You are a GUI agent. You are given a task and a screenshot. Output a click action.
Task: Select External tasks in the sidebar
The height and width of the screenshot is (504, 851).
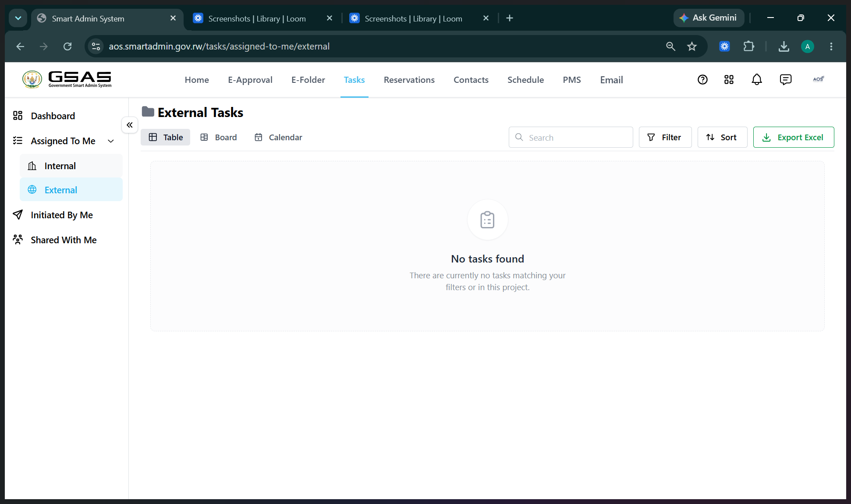71,190
